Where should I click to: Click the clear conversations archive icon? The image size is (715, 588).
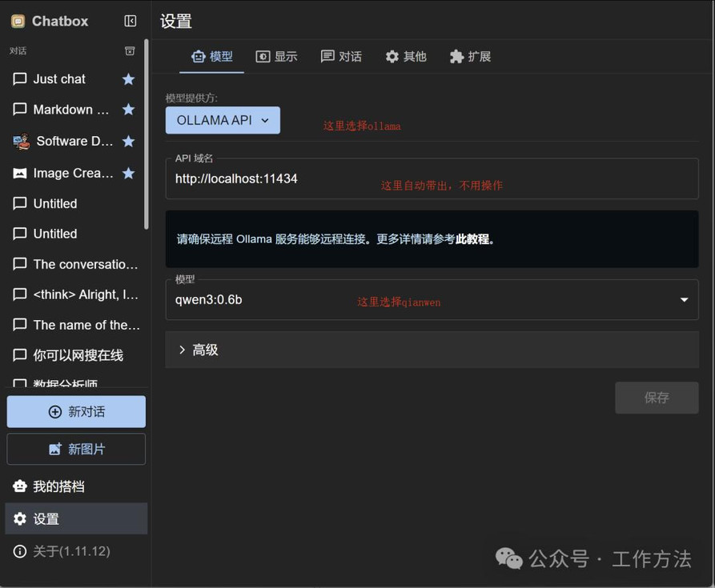[x=130, y=50]
